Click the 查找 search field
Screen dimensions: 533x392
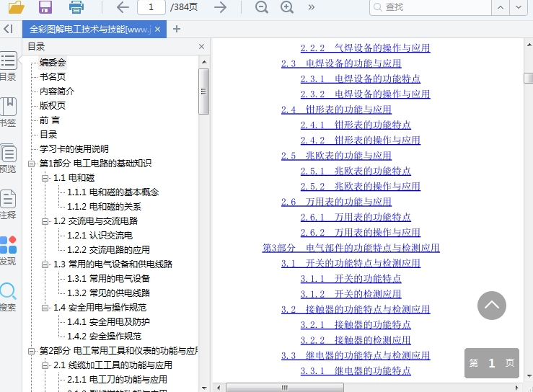pos(431,7)
